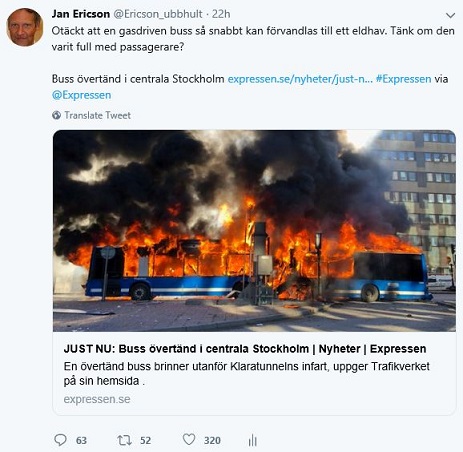
Task: Open the expressen.se/nyheter article link
Action: click(x=300, y=79)
